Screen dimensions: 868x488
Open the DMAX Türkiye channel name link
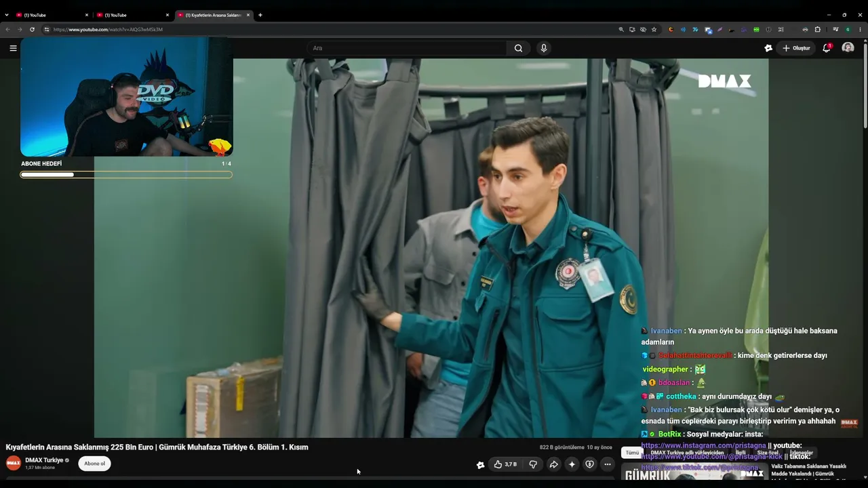click(x=44, y=460)
